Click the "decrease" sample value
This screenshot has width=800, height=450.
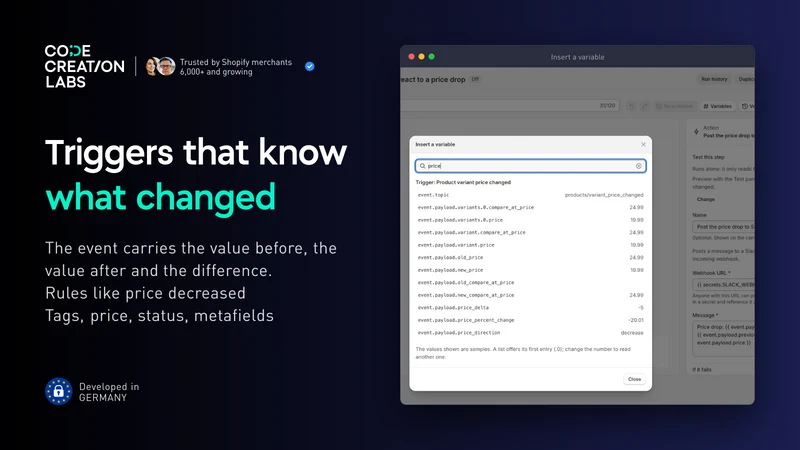(x=632, y=333)
